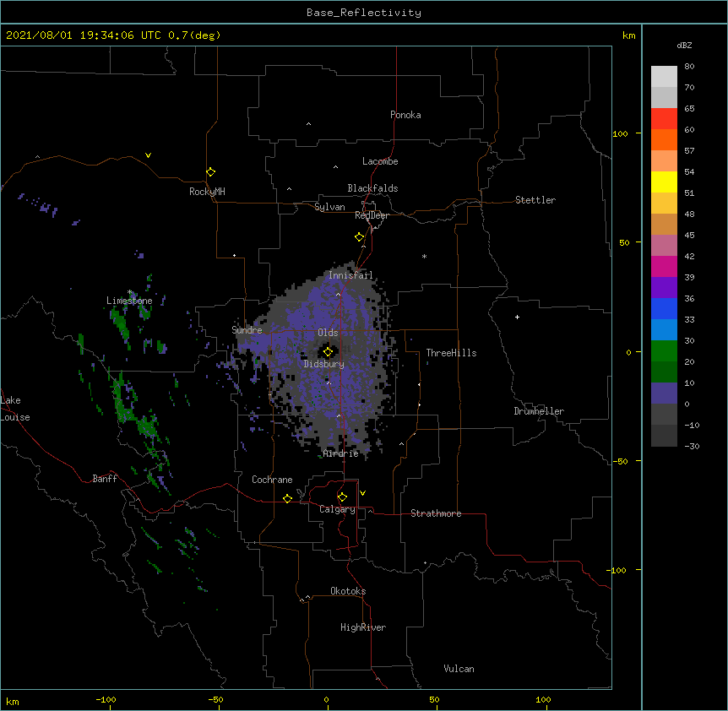Click the magenta 42 dBZ color swatch
728x711 pixels.
coord(664,266)
